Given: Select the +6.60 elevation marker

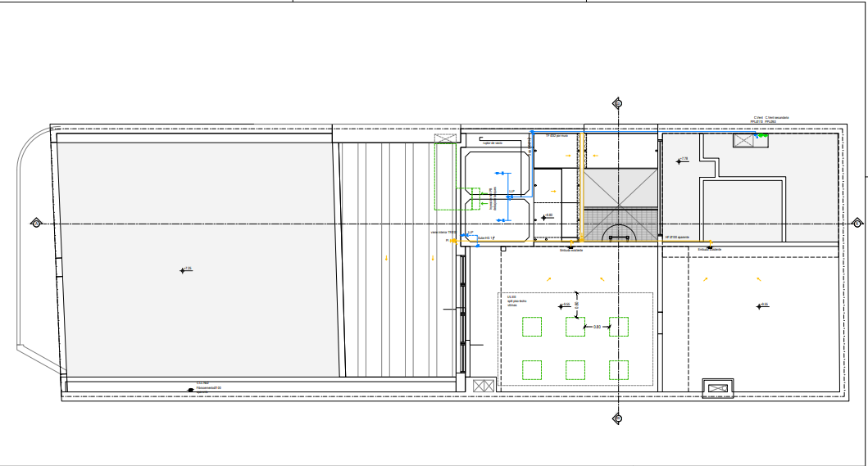Looking at the screenshot, I should (x=546, y=216).
